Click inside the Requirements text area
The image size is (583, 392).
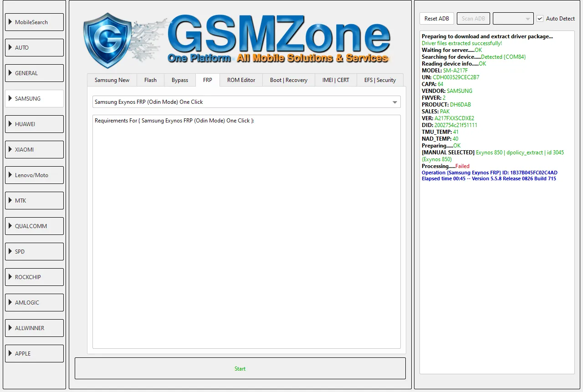246,232
